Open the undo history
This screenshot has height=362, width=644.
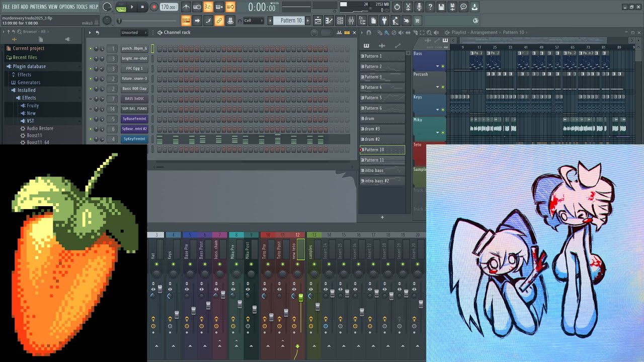tap(397, 7)
